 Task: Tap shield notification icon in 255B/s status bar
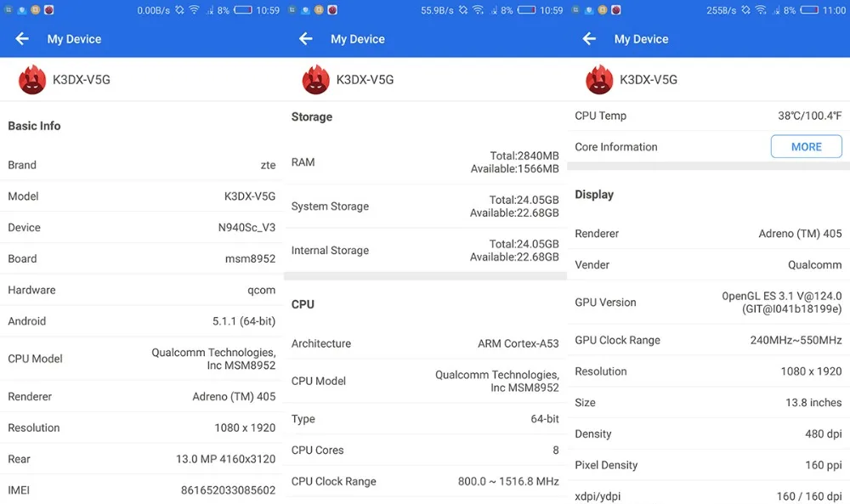589,9
